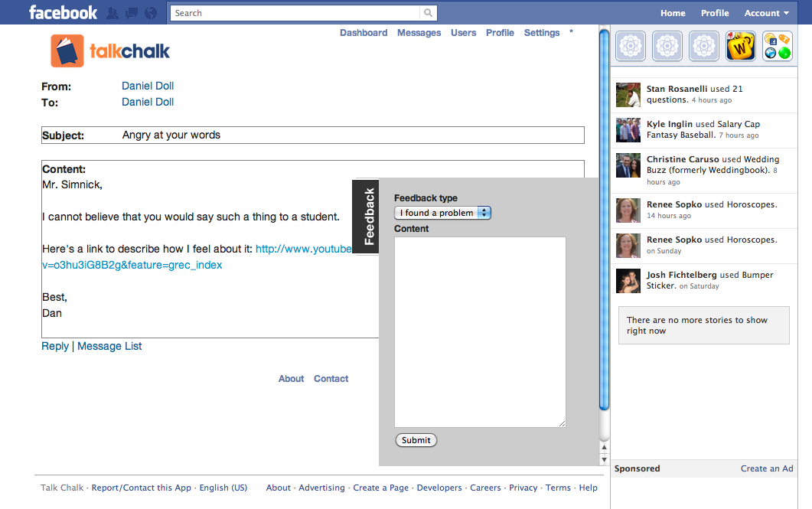This screenshot has width=812, height=509.
Task: Open the friend requests icon
Action: 113,13
